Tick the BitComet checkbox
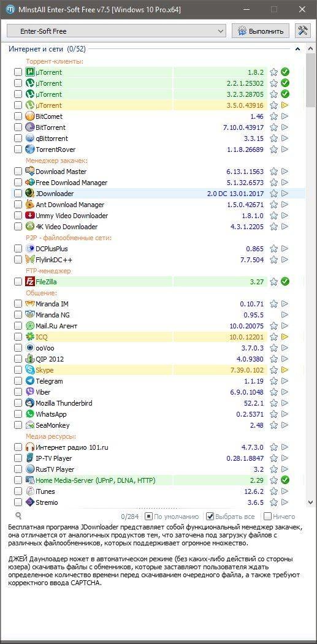The image size is (317, 644). coord(18,116)
